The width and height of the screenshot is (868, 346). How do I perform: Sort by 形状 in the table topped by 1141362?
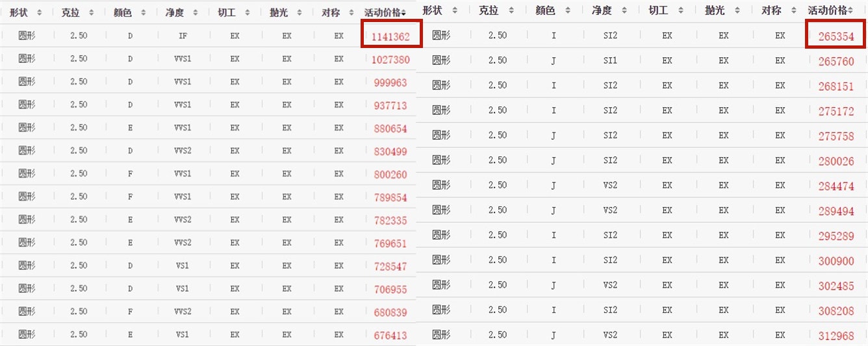click(x=39, y=13)
